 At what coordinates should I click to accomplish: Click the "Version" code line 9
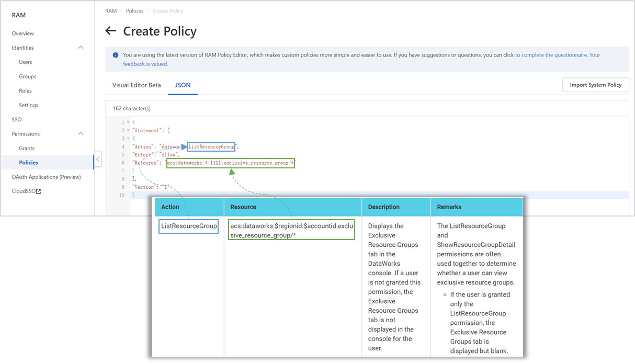point(151,187)
